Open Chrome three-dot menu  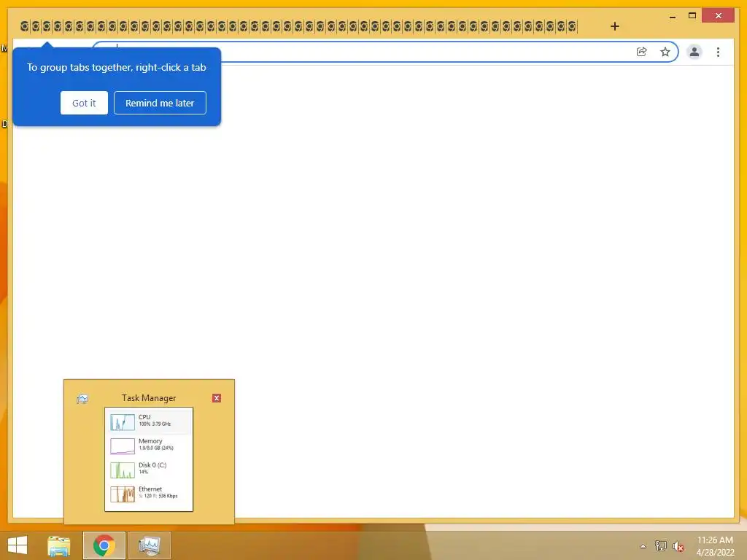click(718, 52)
